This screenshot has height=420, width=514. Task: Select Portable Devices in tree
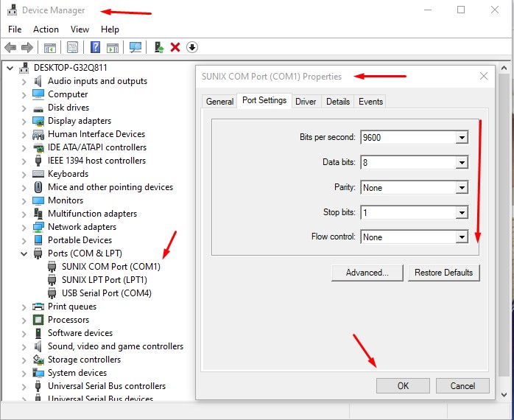tap(80, 240)
